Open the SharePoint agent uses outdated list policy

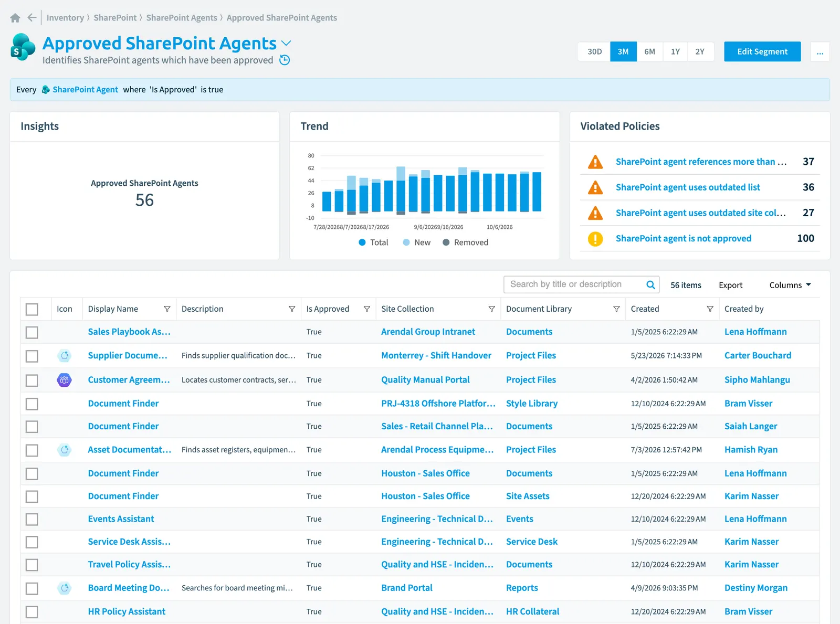[688, 187]
